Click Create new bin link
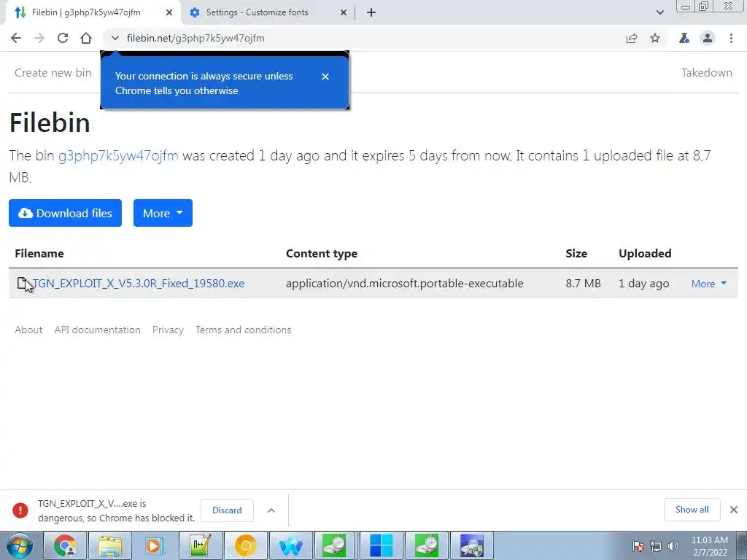Screen dimensions: 747x560 point(53,73)
